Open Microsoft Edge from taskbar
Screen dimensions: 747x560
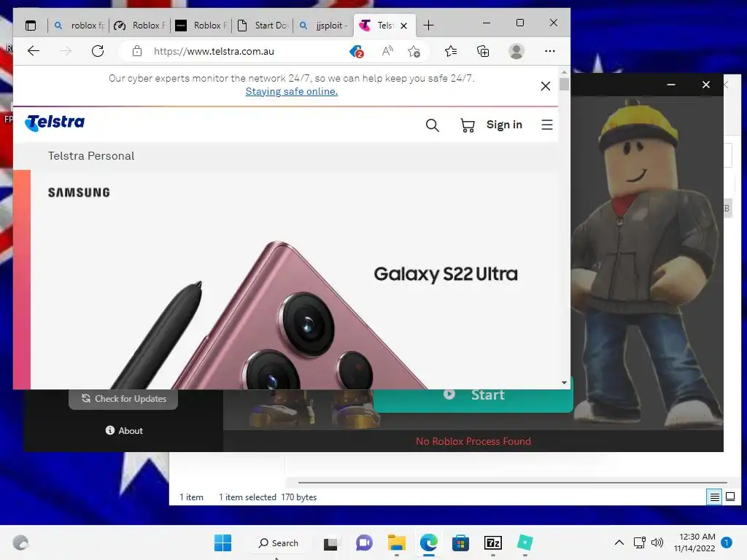pos(429,542)
